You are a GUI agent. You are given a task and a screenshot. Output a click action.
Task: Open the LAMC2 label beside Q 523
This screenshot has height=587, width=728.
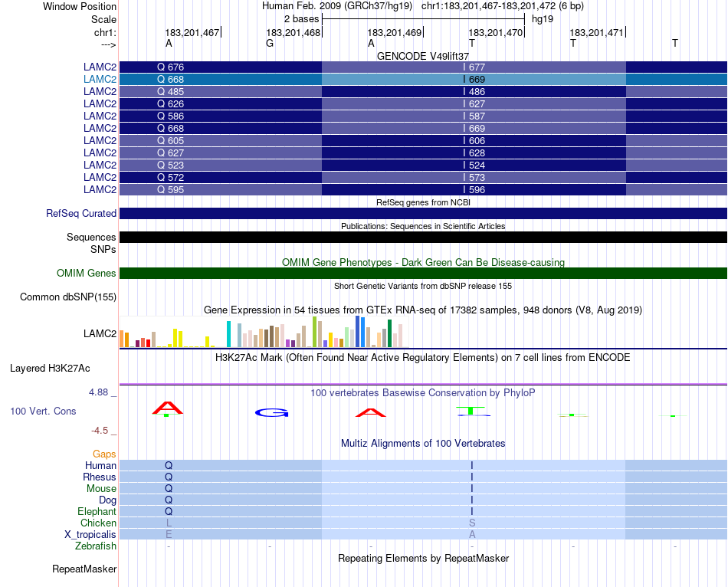click(x=100, y=165)
